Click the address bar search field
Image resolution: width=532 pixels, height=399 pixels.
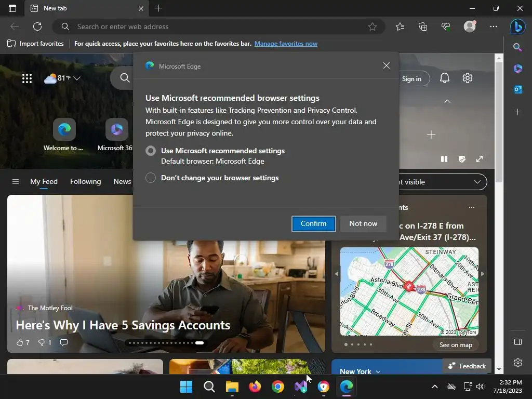click(219, 26)
